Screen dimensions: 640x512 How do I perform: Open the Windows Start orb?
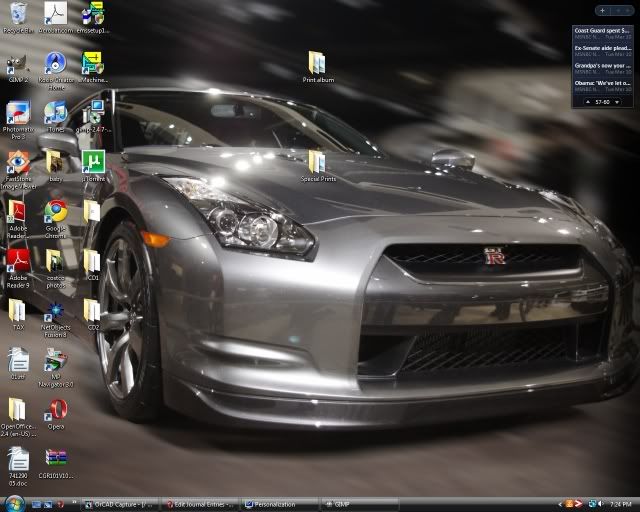[16, 504]
